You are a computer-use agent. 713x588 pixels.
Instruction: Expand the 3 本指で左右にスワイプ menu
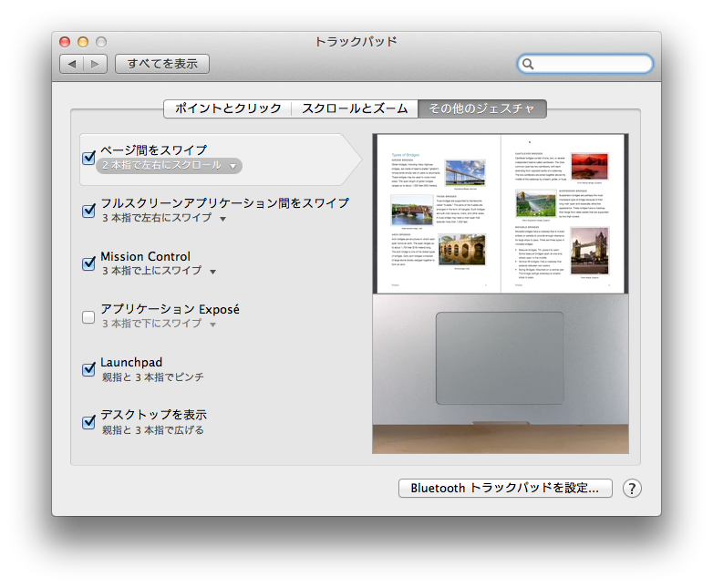point(164,218)
